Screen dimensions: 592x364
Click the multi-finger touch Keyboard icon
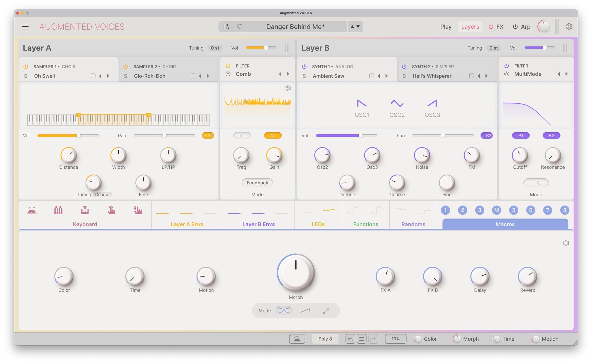pyautogui.click(x=138, y=210)
